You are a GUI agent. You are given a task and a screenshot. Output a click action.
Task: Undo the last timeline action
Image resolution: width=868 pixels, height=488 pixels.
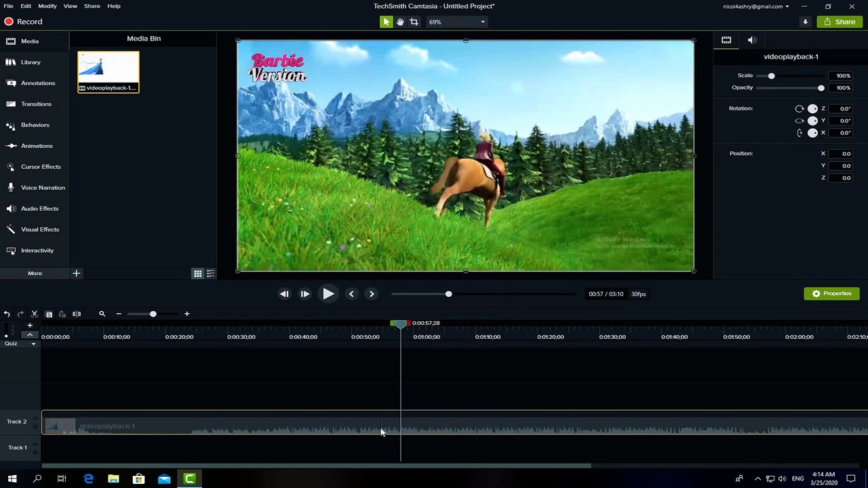pos(7,314)
